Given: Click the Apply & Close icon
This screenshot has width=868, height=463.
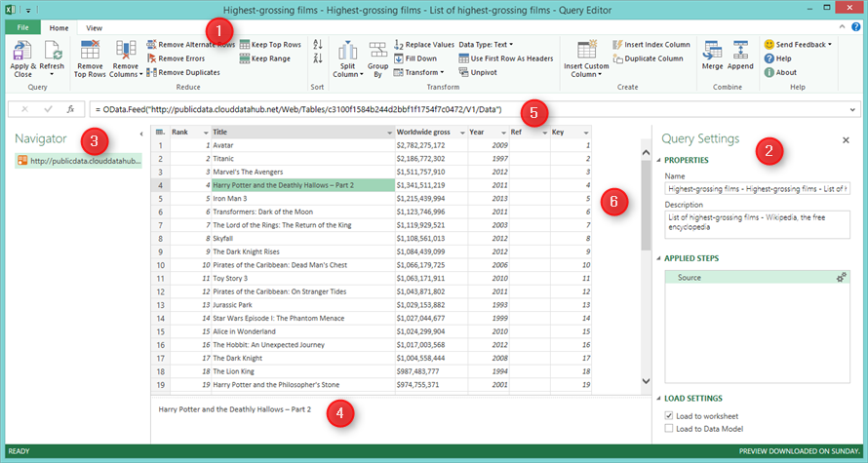Looking at the screenshot, I should click(x=22, y=50).
